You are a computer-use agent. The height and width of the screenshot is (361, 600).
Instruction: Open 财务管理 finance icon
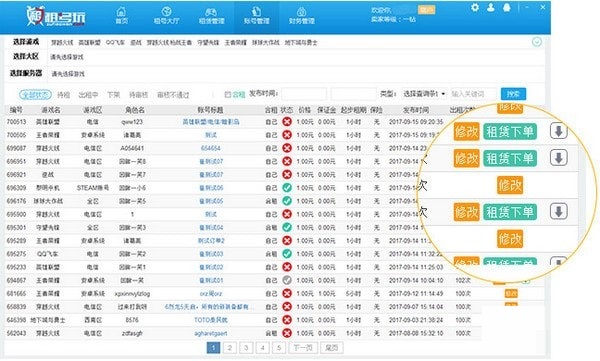pos(302,12)
